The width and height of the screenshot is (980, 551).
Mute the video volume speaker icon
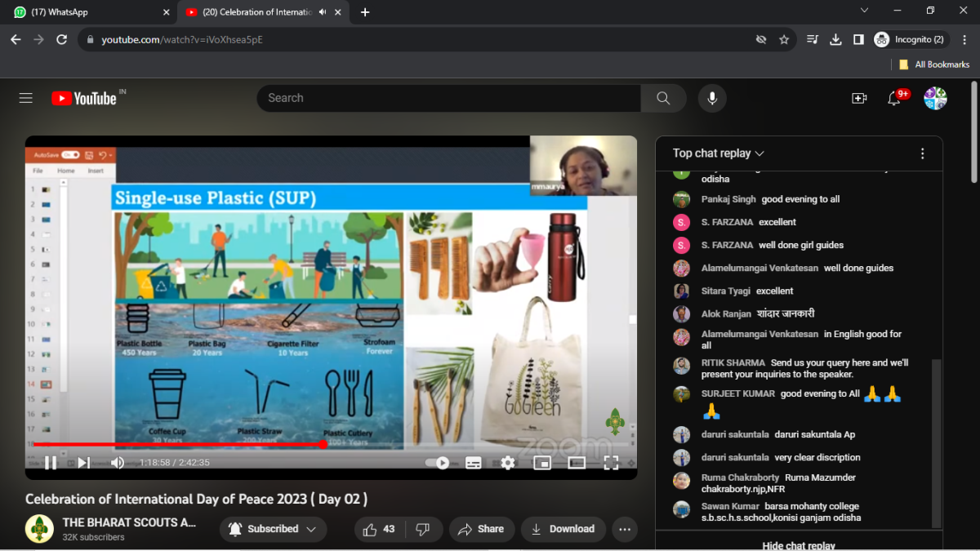click(118, 463)
